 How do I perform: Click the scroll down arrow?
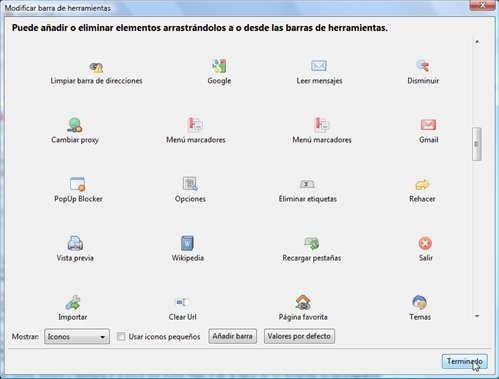pyautogui.click(x=477, y=316)
